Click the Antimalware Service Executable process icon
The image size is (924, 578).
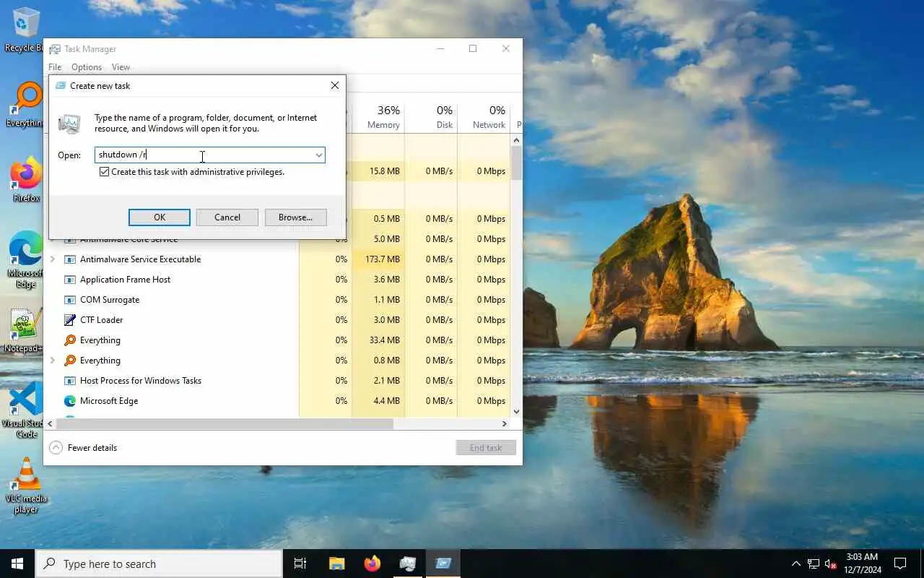tap(70, 259)
